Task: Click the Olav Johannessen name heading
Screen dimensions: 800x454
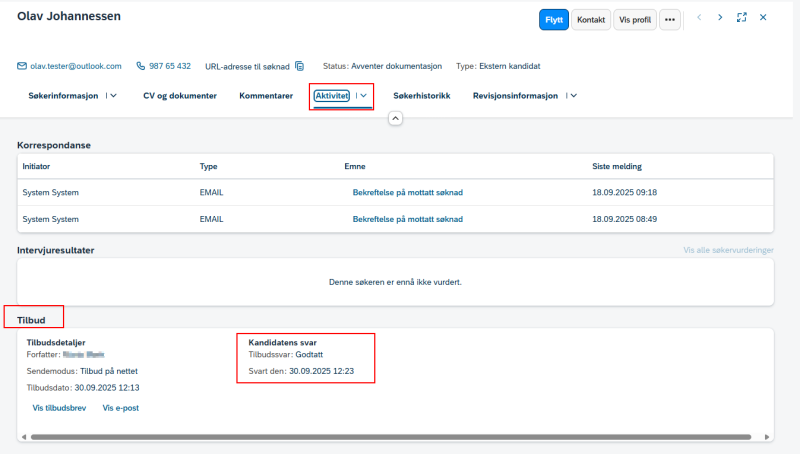Action: point(69,16)
